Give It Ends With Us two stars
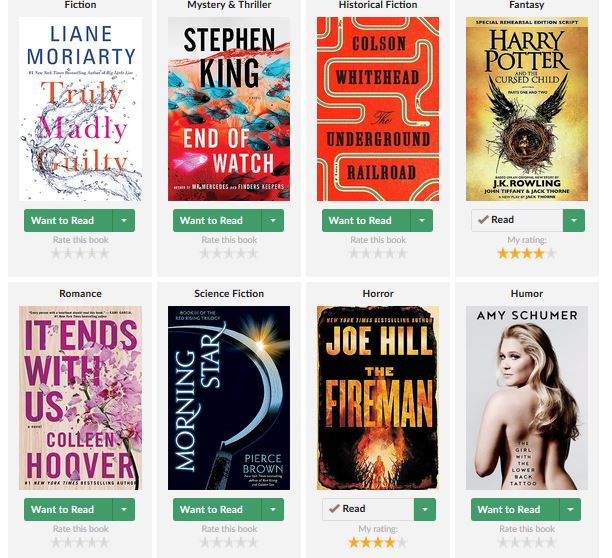Image resolution: width=612 pixels, height=558 pixels. [x=68, y=542]
